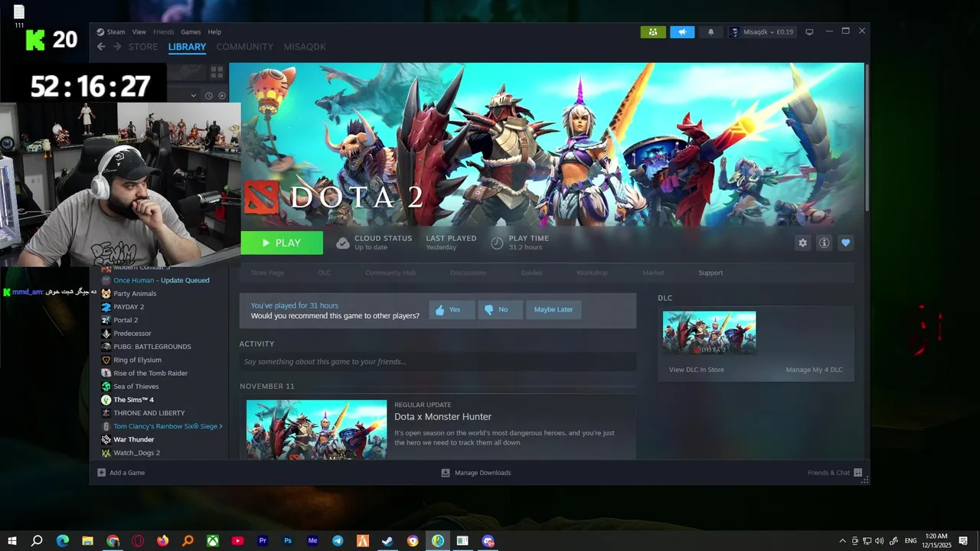Click Add a Game plus icon
The height and width of the screenshot is (551, 980).
click(x=101, y=472)
